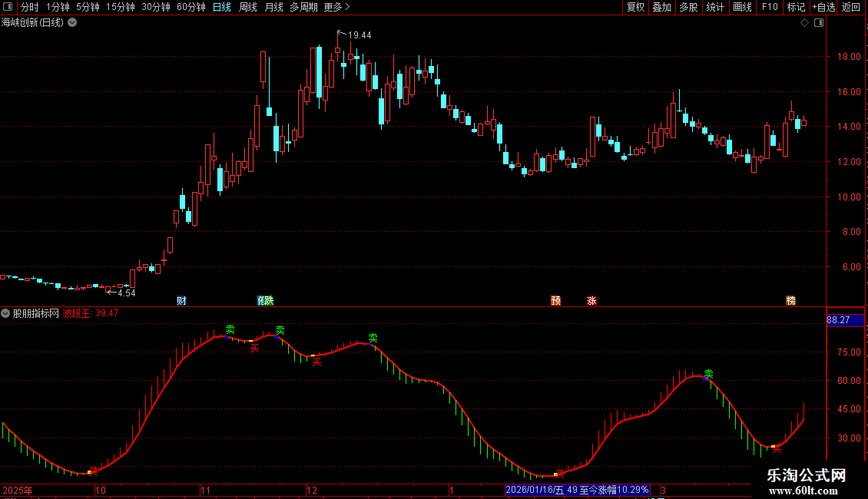
Task: Click the 买 signal near mid January
Action: (x=560, y=474)
